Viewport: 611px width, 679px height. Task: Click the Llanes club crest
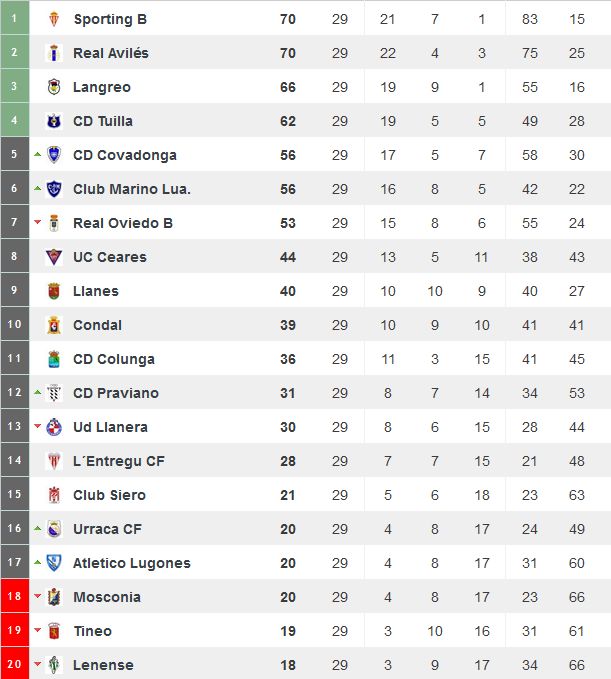pos(54,291)
